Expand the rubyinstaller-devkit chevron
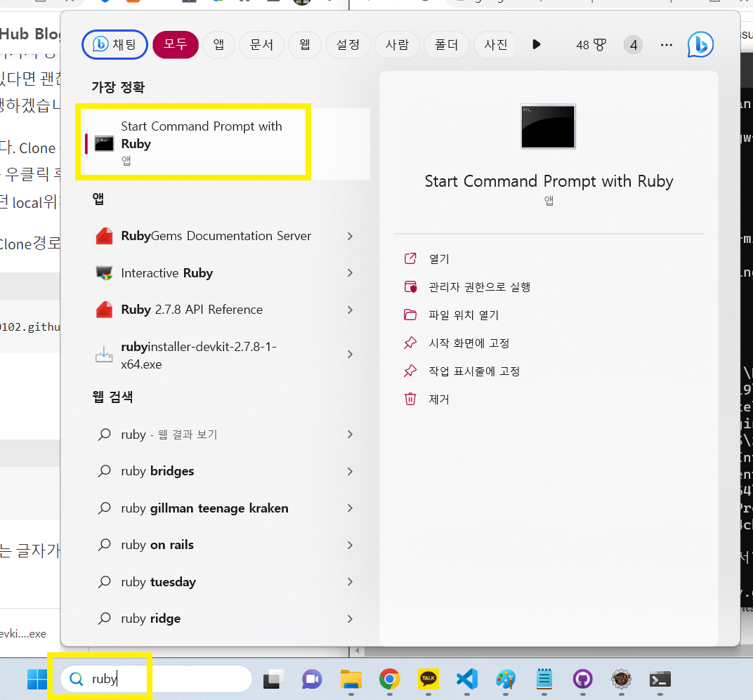 coord(350,355)
